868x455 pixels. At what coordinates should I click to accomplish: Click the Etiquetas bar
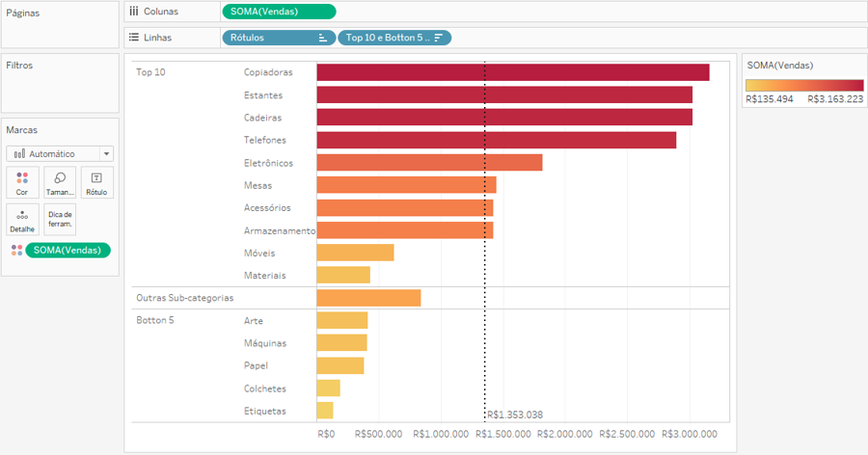tap(325, 411)
